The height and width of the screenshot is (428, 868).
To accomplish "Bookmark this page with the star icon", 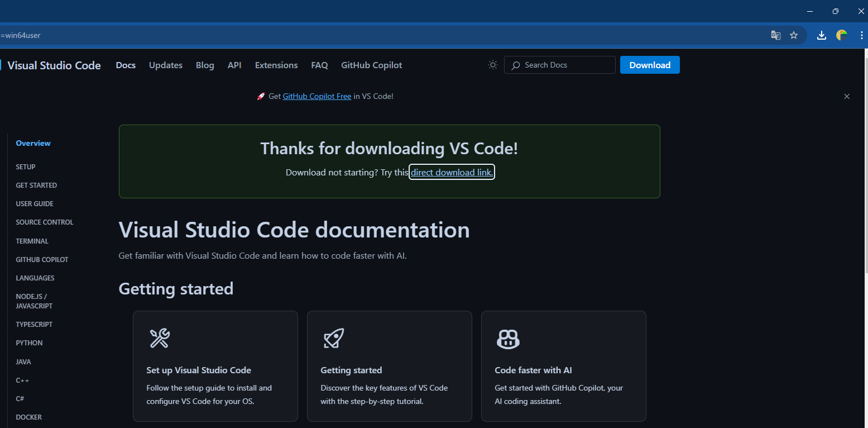I will (x=794, y=35).
